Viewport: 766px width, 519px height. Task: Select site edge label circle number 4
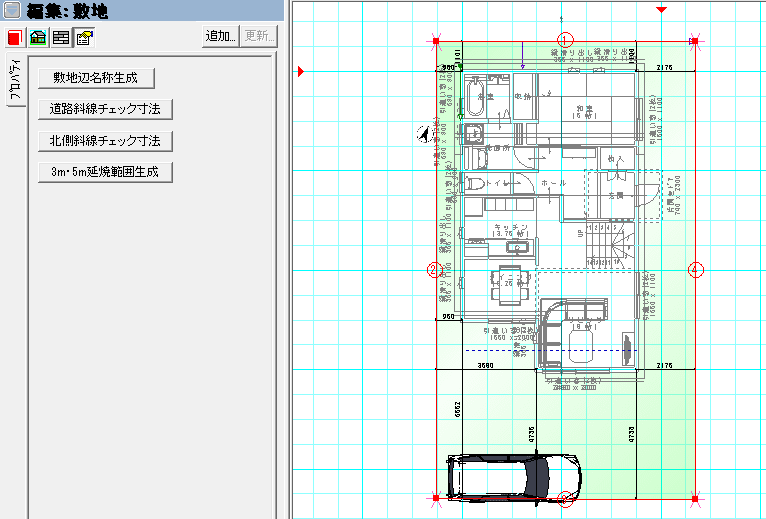696,269
